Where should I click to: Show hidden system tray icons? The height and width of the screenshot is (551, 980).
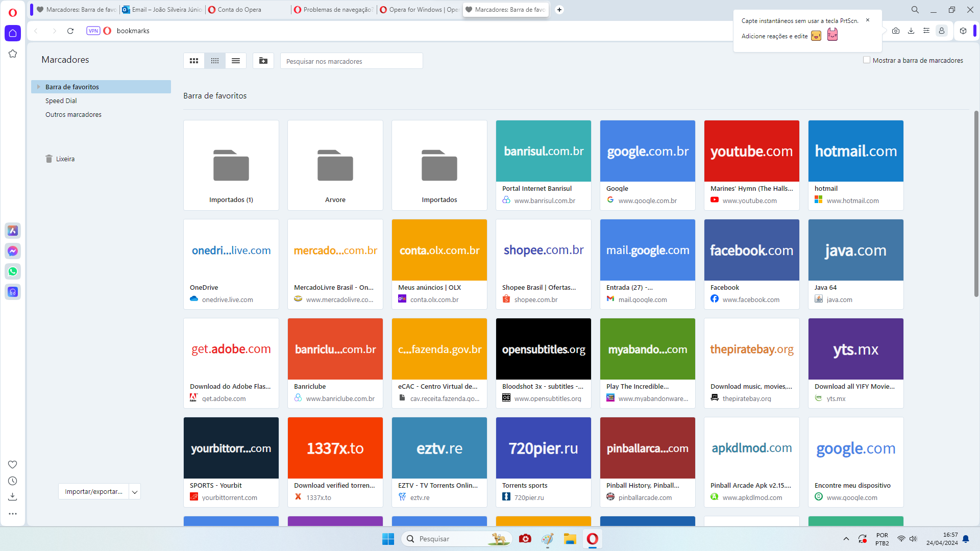pyautogui.click(x=846, y=539)
